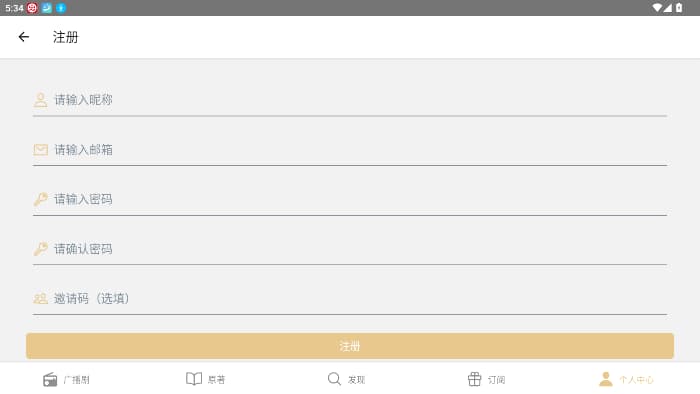Focus the 请输入邮箱 email field
This screenshot has width=700, height=394.
tap(350, 149)
